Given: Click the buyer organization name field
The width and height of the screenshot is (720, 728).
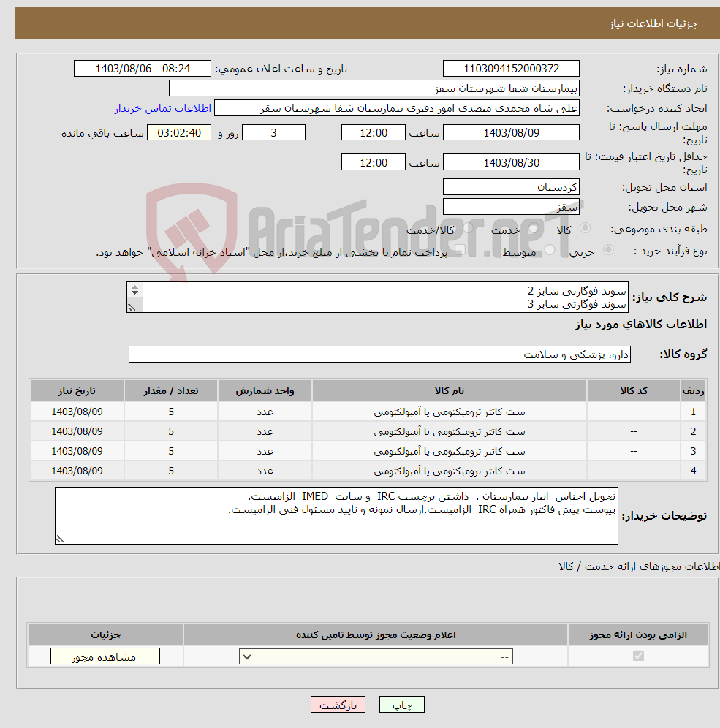Looking at the screenshot, I should [374, 88].
